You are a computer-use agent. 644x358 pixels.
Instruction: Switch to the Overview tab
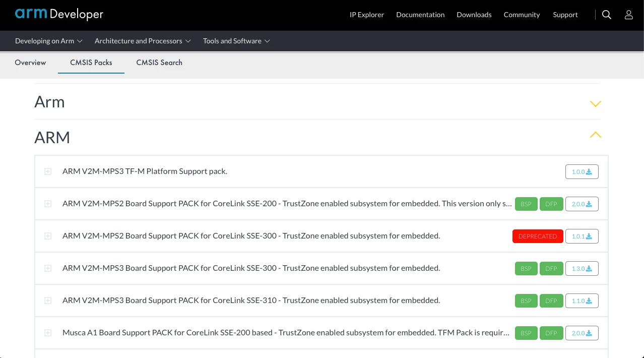click(x=30, y=63)
